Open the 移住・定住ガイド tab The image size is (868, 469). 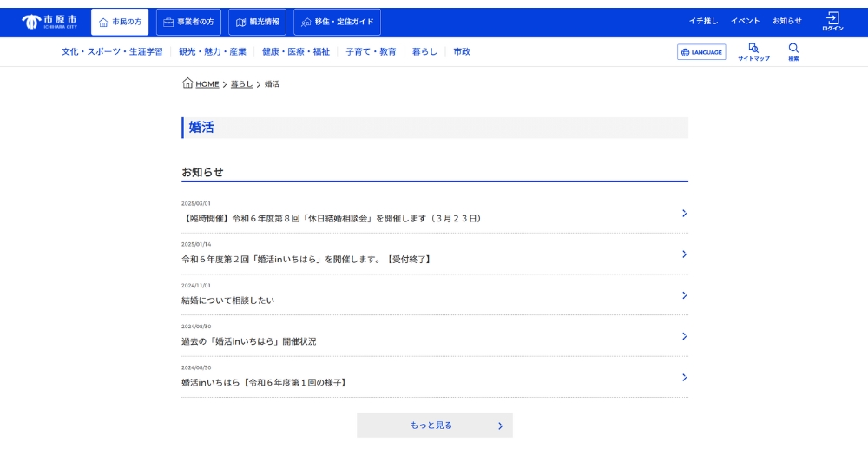[337, 23]
